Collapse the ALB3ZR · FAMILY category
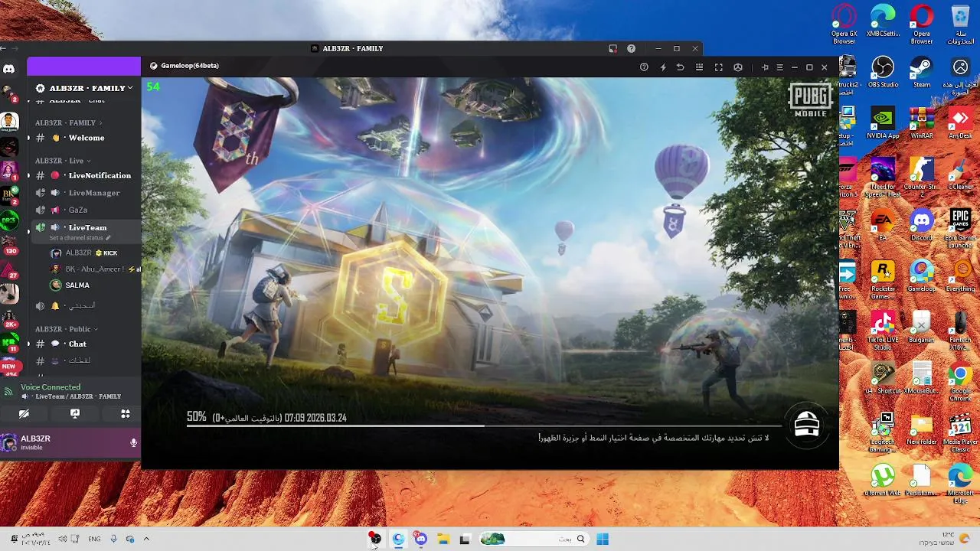980x551 pixels. pyautogui.click(x=68, y=122)
